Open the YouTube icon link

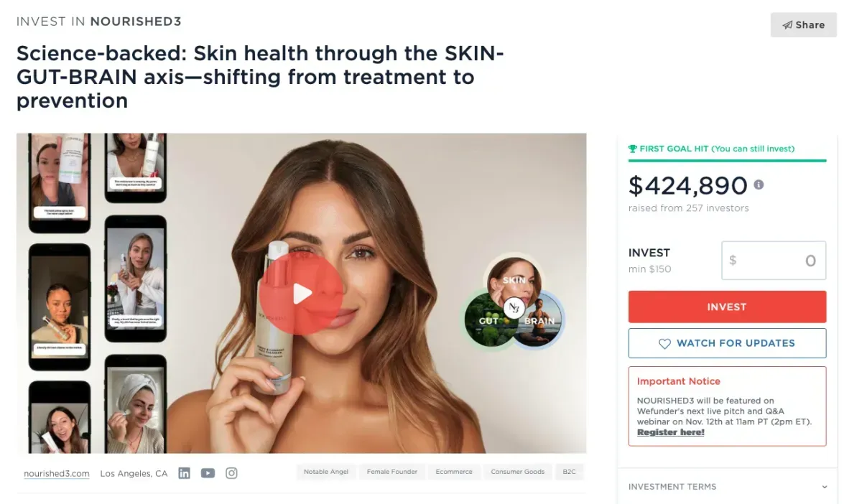208,473
